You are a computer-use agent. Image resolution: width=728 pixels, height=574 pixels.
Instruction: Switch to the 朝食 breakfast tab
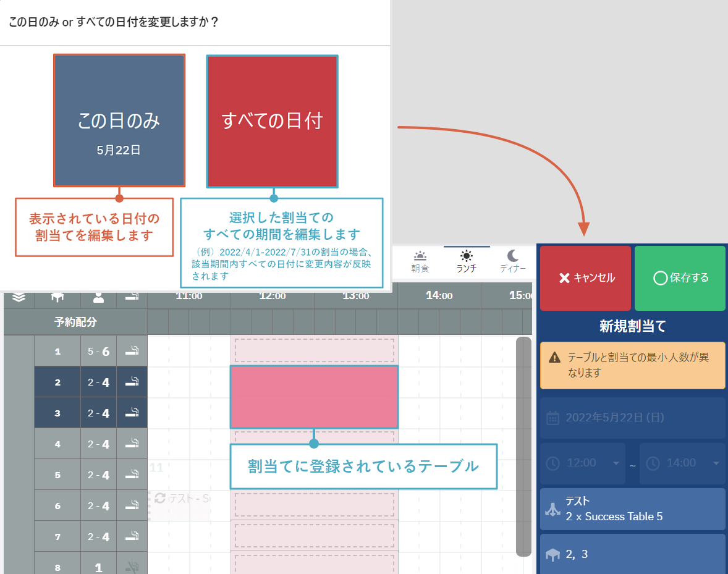tap(420, 262)
